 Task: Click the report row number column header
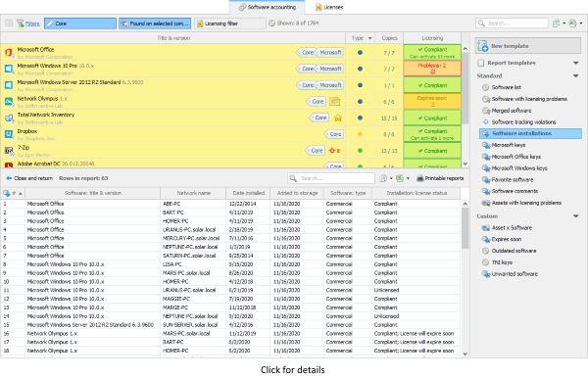pyautogui.click(x=13, y=193)
